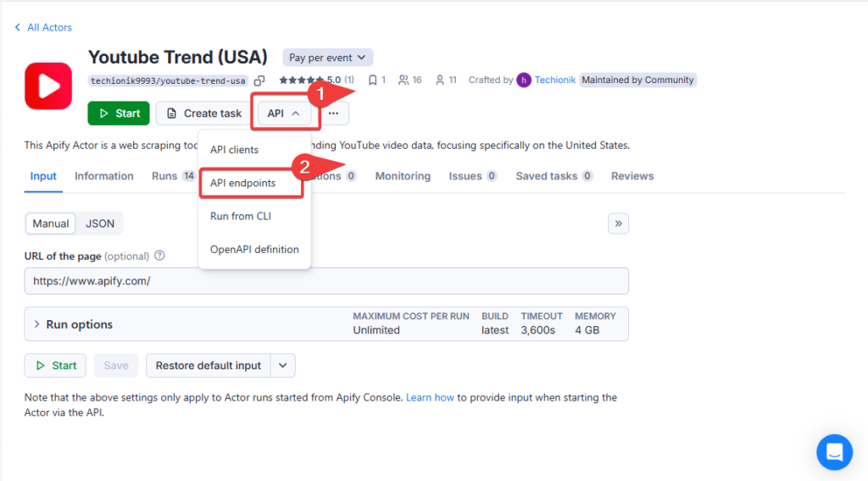Click the 4 GB memory value
868x481 pixels.
[587, 330]
